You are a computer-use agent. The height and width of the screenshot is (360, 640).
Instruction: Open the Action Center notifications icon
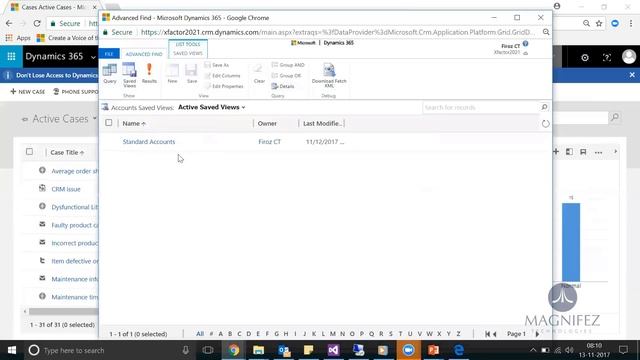tap(623, 350)
